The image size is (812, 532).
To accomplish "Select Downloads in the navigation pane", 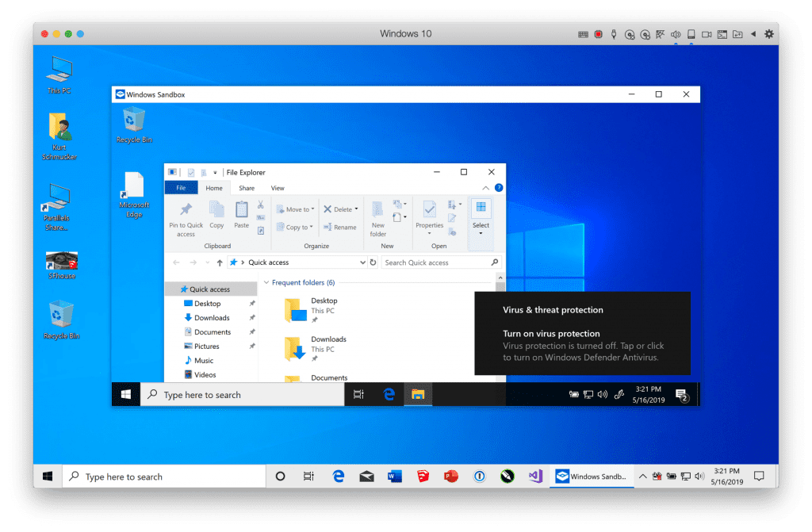I will (x=211, y=318).
